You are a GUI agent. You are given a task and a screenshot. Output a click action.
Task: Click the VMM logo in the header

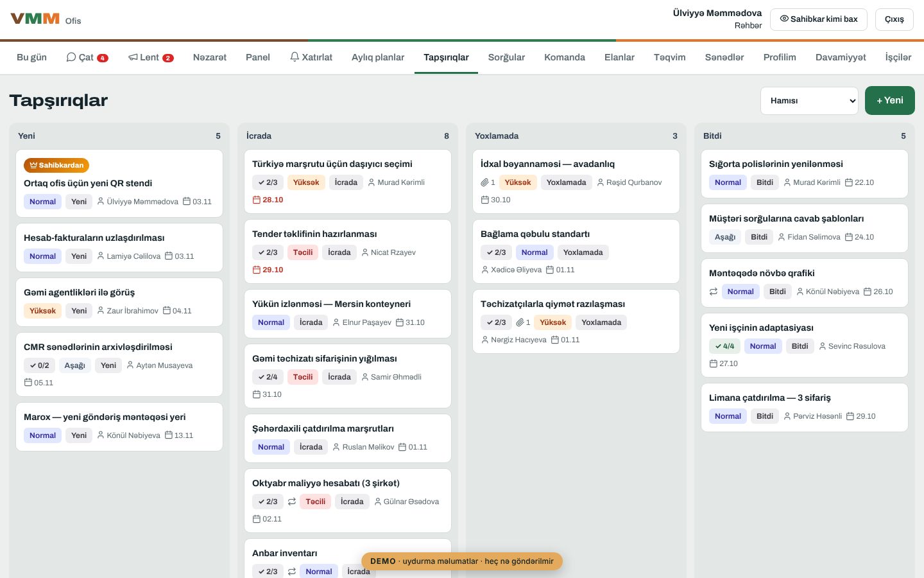pyautogui.click(x=35, y=19)
